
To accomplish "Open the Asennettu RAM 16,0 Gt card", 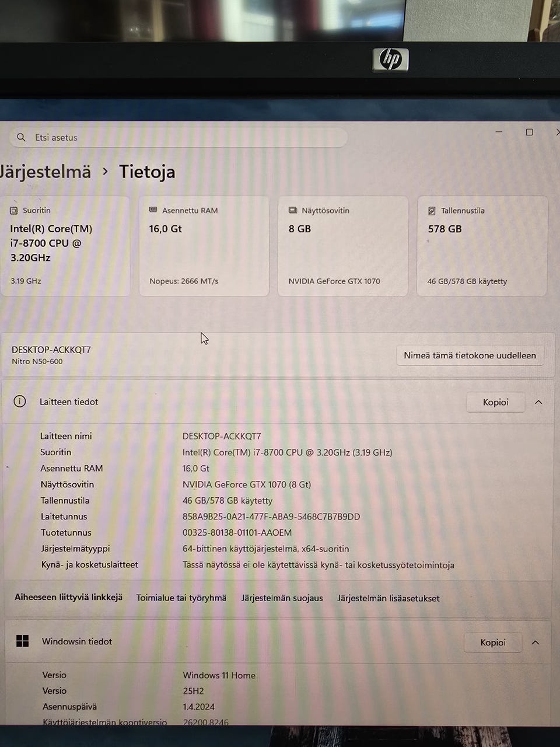I will pos(204,246).
